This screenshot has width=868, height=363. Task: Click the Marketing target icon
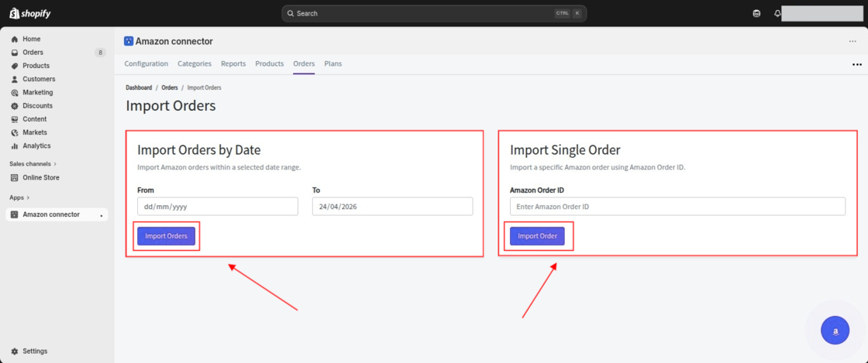pos(15,92)
